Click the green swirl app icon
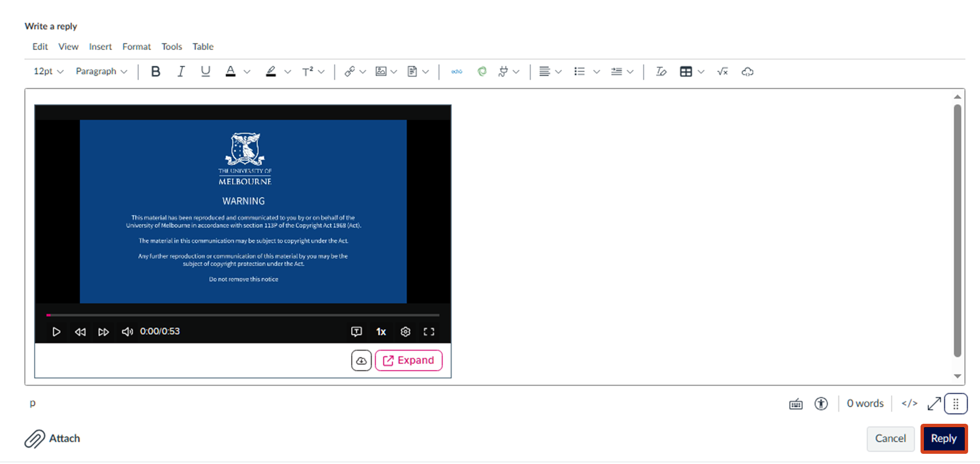 [x=482, y=71]
